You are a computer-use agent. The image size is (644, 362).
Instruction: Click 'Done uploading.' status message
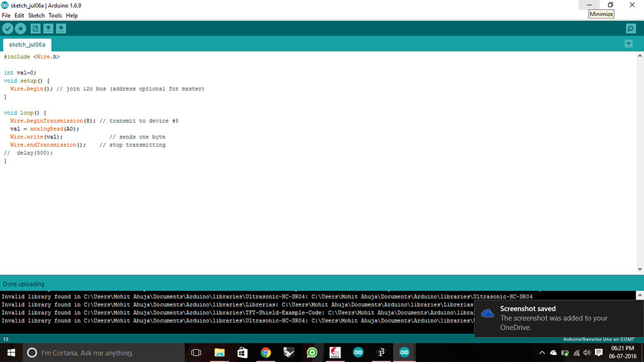[24, 284]
